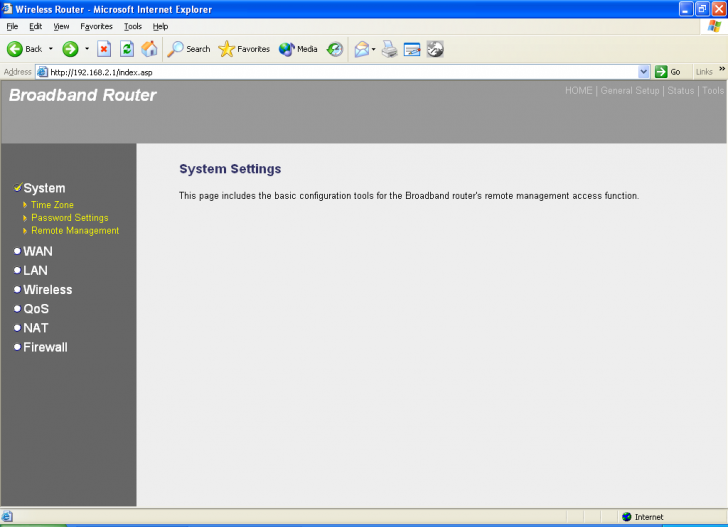
Task: Open the Search toolbar button
Action: pos(189,49)
